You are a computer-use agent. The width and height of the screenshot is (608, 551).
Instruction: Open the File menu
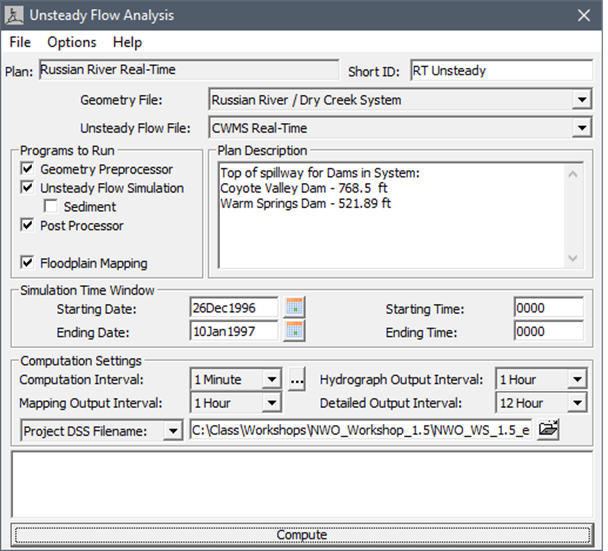pos(20,42)
